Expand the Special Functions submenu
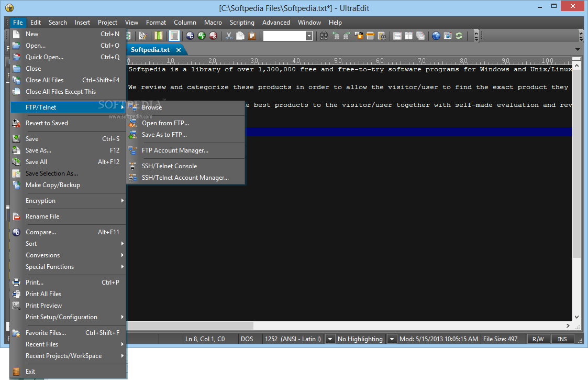Screen dimensions: 588x380 point(68,267)
